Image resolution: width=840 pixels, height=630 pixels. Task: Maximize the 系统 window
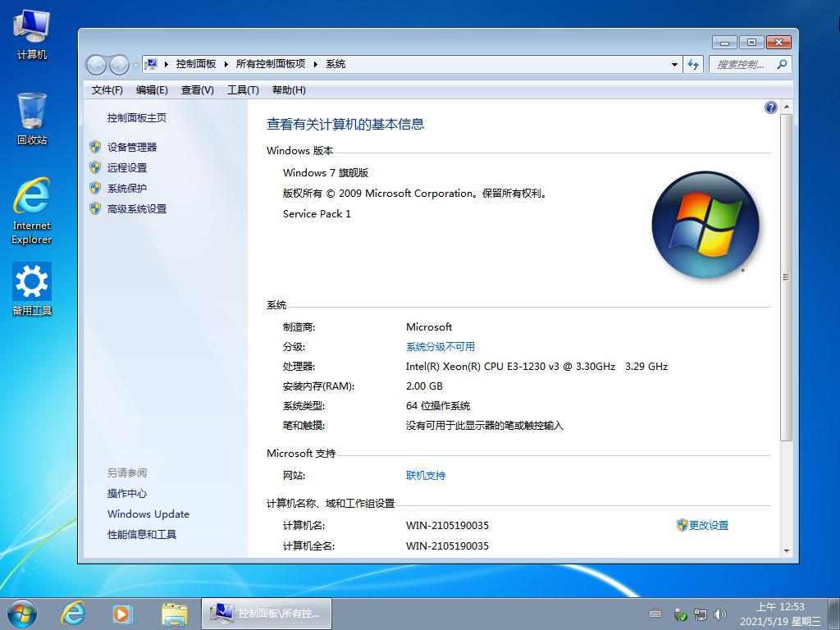coord(751,43)
